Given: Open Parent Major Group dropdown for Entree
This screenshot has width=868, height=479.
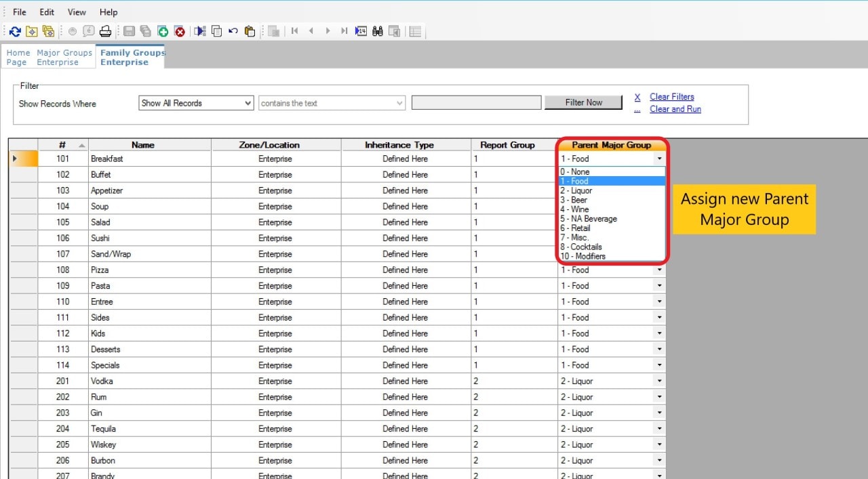Looking at the screenshot, I should click(659, 301).
